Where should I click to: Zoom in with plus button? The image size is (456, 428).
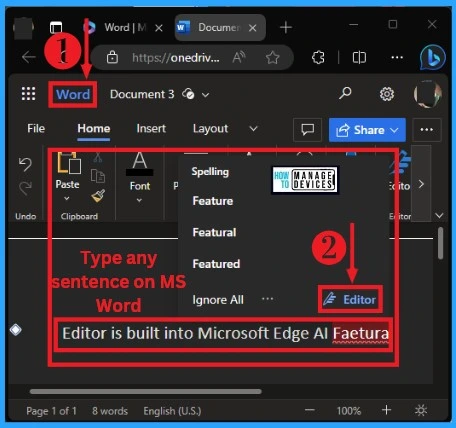[x=387, y=410]
